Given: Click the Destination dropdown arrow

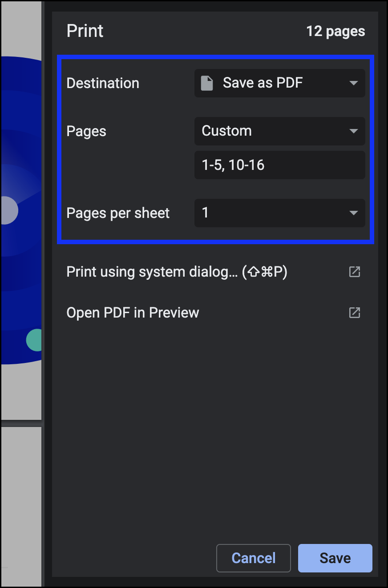Looking at the screenshot, I should (354, 83).
